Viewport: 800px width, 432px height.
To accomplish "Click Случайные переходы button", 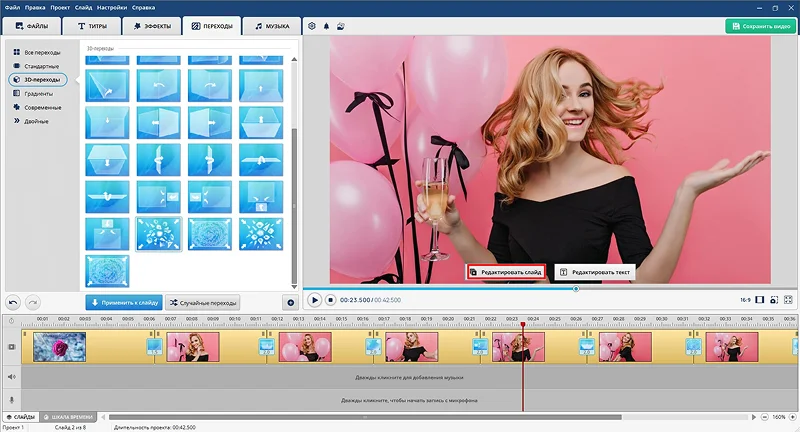I will [203, 302].
